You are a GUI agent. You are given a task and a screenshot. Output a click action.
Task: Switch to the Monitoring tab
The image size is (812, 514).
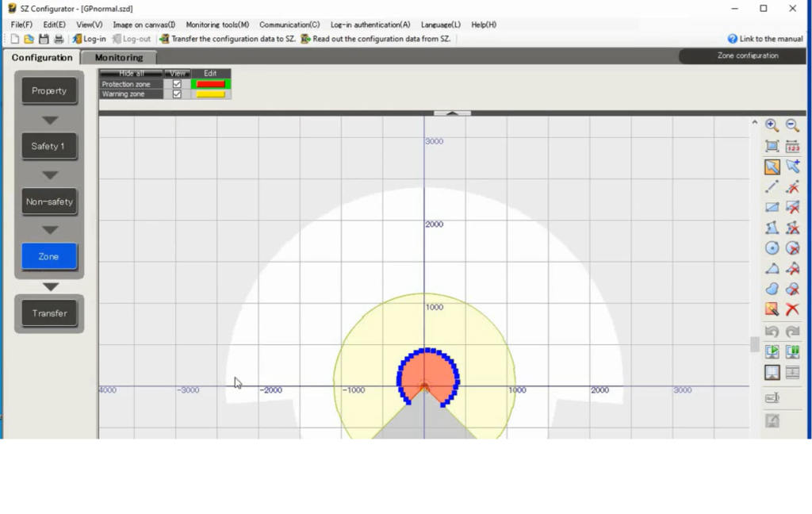pos(119,57)
